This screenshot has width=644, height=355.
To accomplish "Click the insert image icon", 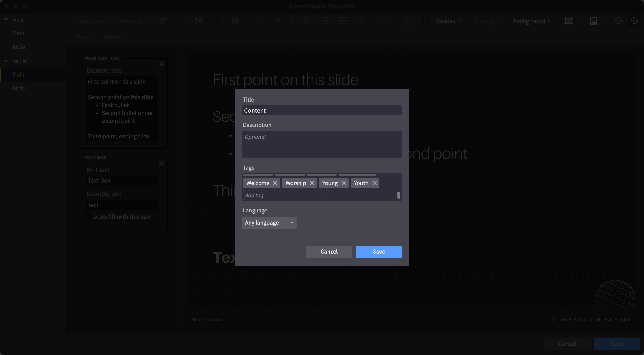I will 593,21.
